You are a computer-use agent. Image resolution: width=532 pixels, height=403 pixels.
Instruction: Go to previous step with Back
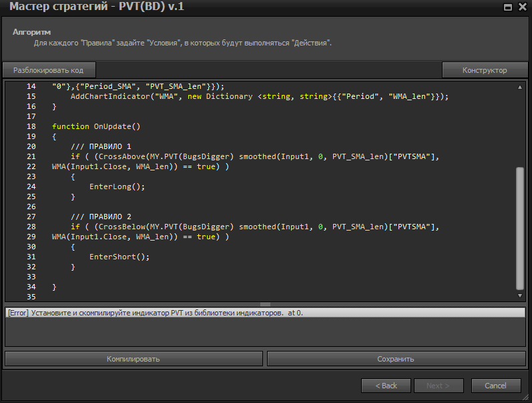click(x=386, y=386)
